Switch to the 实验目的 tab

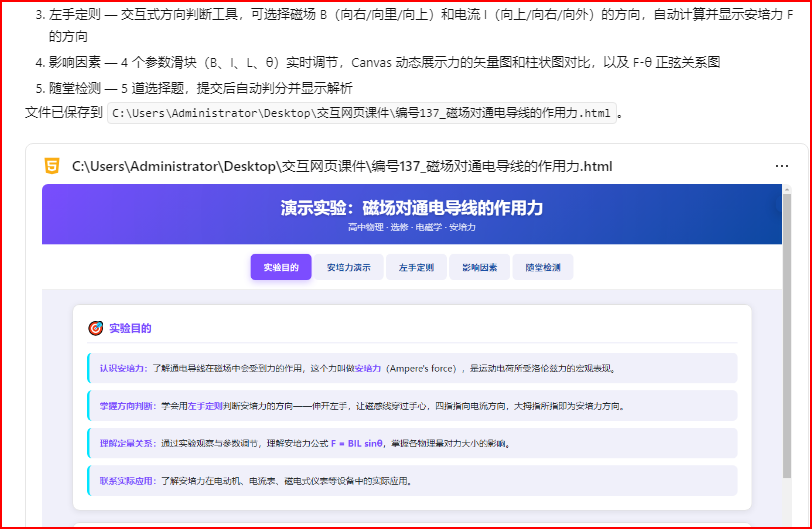(x=281, y=267)
